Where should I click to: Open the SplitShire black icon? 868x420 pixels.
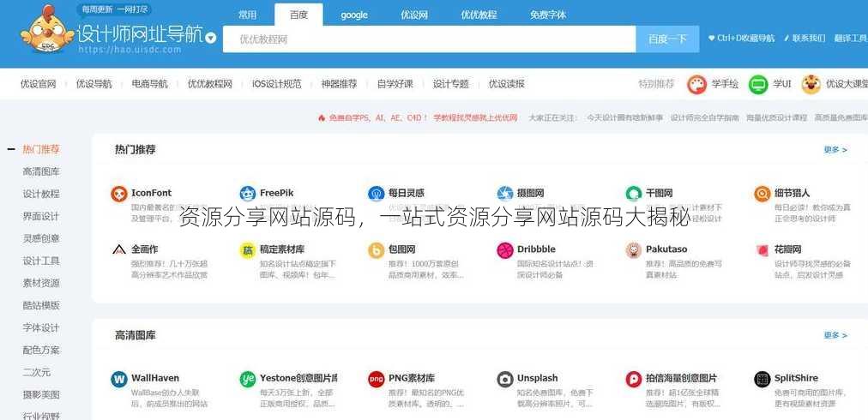coord(763,379)
